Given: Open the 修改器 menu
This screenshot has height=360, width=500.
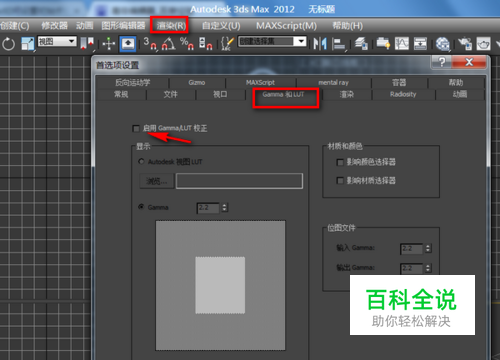Looking at the screenshot, I should [x=54, y=26].
